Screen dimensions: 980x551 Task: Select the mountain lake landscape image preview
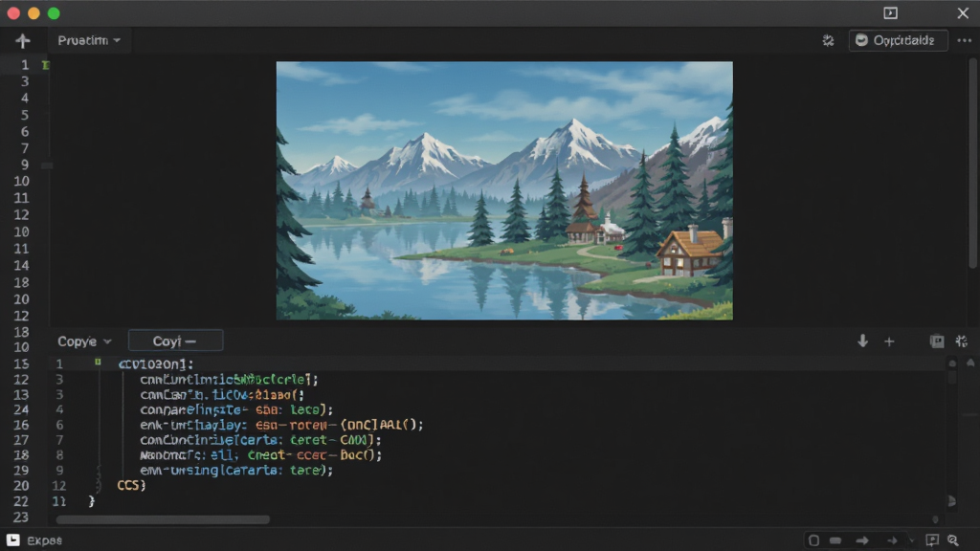[504, 190]
